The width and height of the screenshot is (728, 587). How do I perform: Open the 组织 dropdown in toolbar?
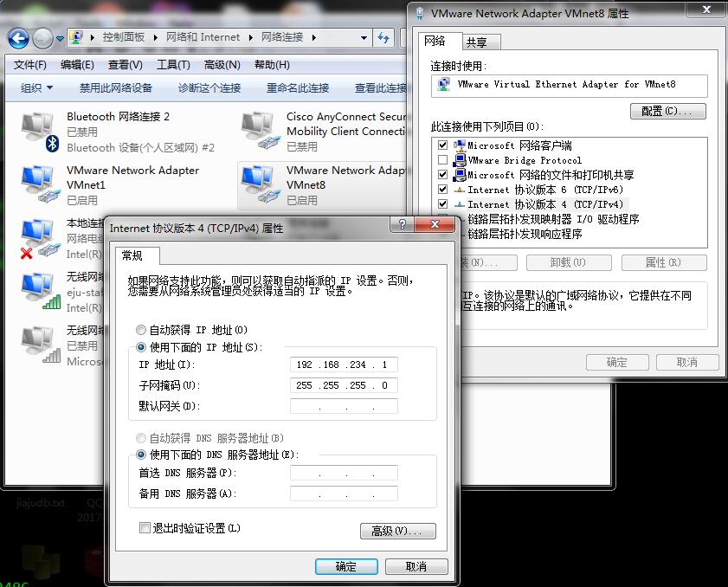[x=36, y=87]
